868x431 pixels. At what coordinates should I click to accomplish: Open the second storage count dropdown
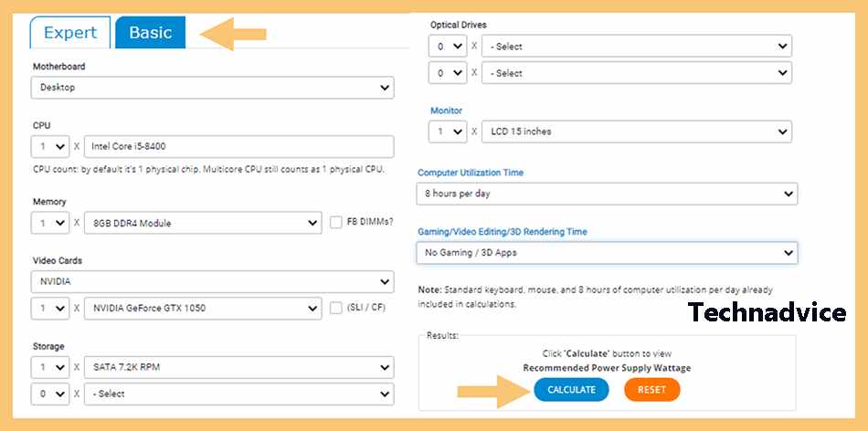click(x=50, y=394)
